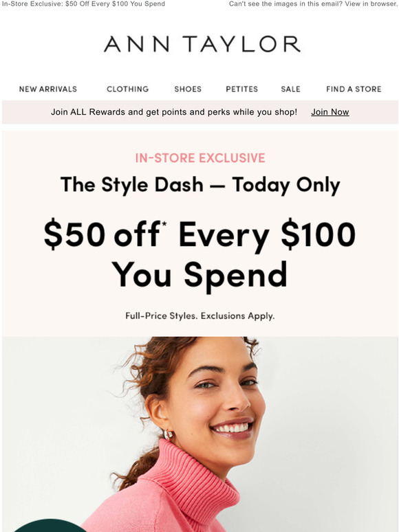This screenshot has height=532, width=399.
Task: Open the Sale navigation link
Action: click(290, 89)
